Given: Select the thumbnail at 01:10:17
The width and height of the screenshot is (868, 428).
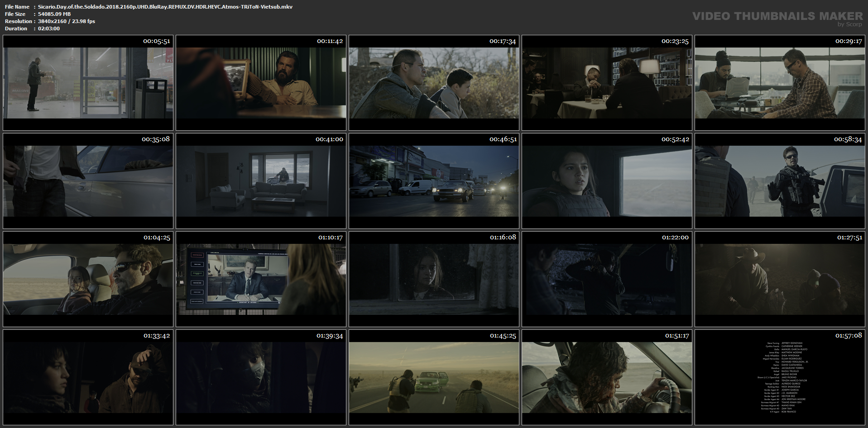Looking at the screenshot, I should [261, 279].
